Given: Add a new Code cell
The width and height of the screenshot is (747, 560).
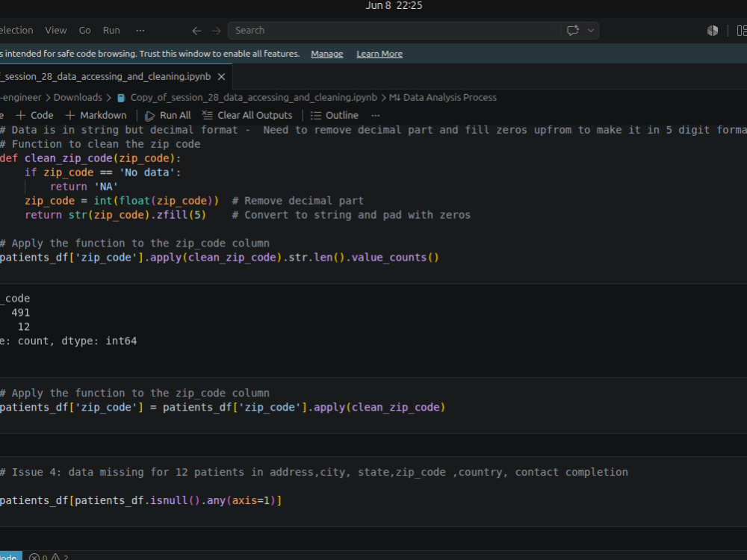Looking at the screenshot, I should (x=35, y=115).
